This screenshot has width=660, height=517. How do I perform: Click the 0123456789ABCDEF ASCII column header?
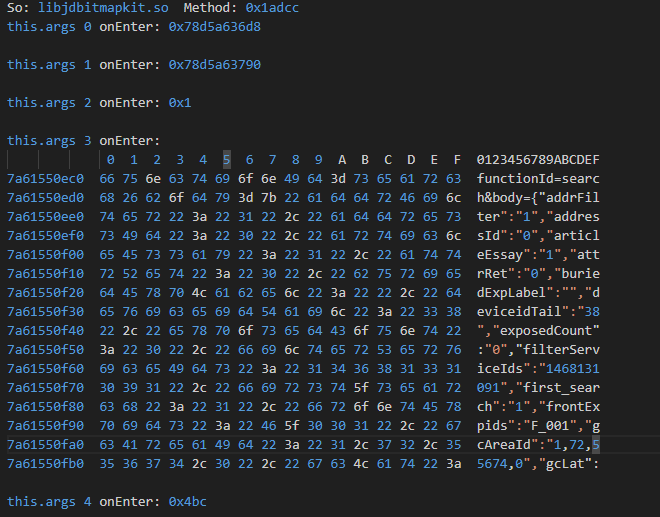point(538,159)
